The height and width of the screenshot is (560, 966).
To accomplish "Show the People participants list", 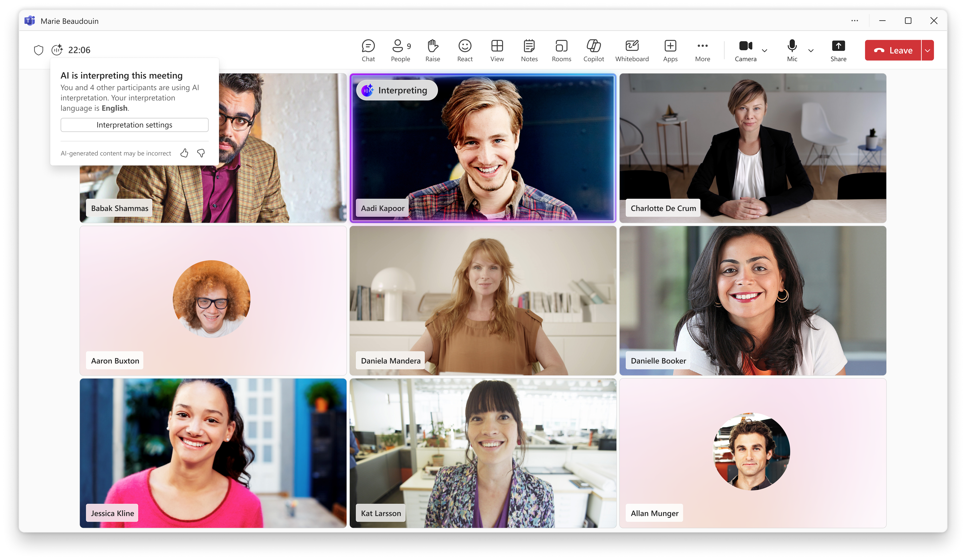I will pos(400,50).
